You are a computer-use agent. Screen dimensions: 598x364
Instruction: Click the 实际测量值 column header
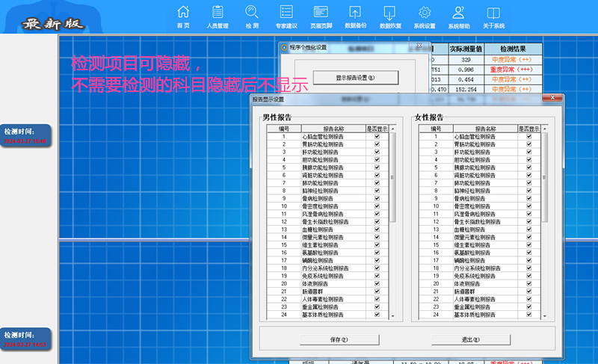(466, 49)
